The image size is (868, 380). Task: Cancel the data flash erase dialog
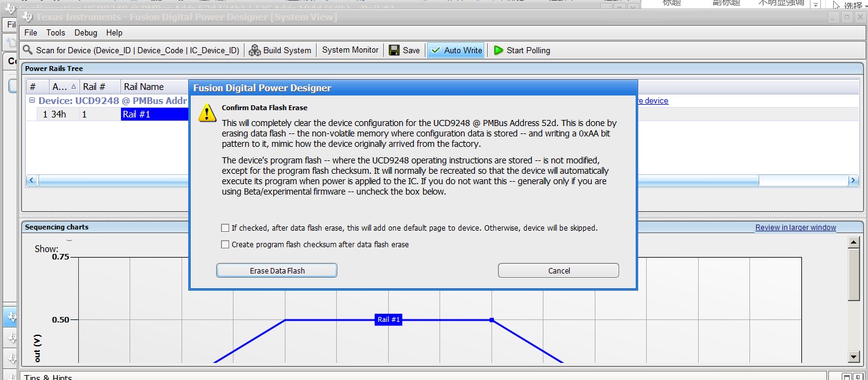pyautogui.click(x=559, y=270)
